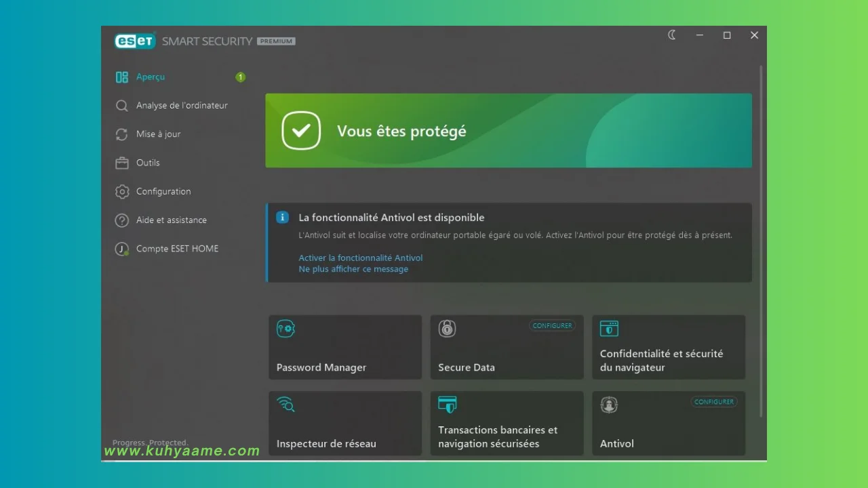
Task: Click the refresh icon for Mise à jour
Action: pos(122,134)
